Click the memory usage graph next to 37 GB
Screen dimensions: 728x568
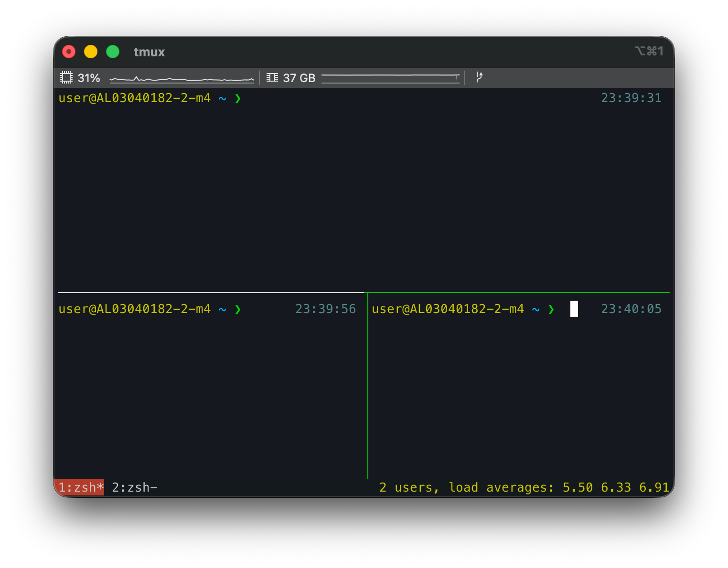tap(390, 78)
